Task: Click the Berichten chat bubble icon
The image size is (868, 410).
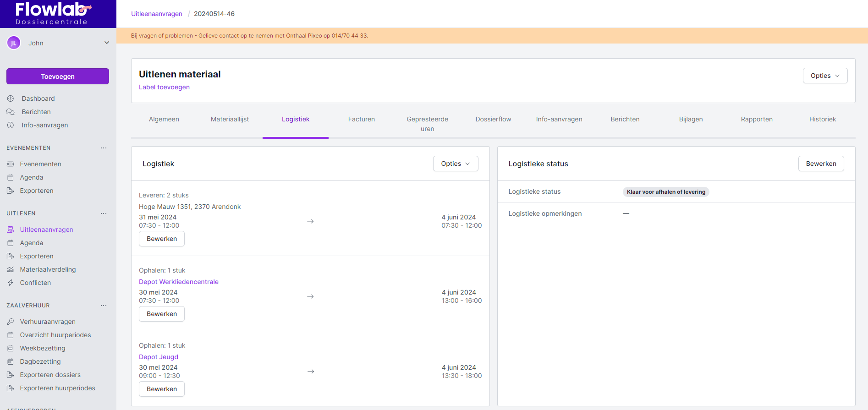Action: (11, 112)
